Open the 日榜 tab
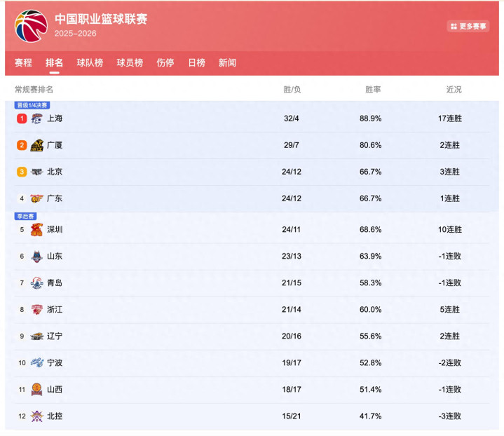 coord(196,62)
